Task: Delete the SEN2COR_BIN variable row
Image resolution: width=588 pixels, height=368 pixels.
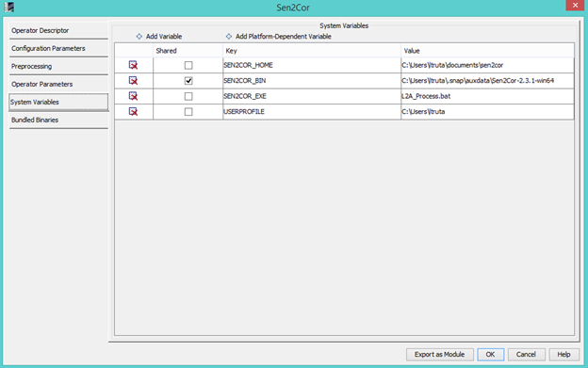Action: tap(133, 81)
